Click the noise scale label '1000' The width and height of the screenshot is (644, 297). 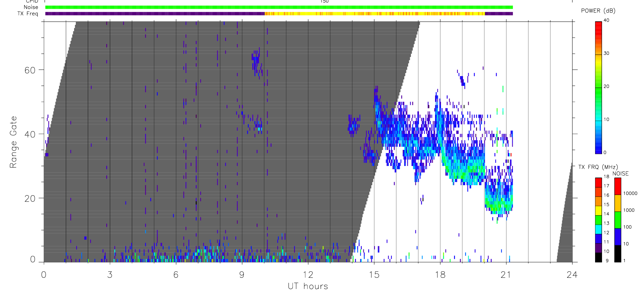coord(629,210)
